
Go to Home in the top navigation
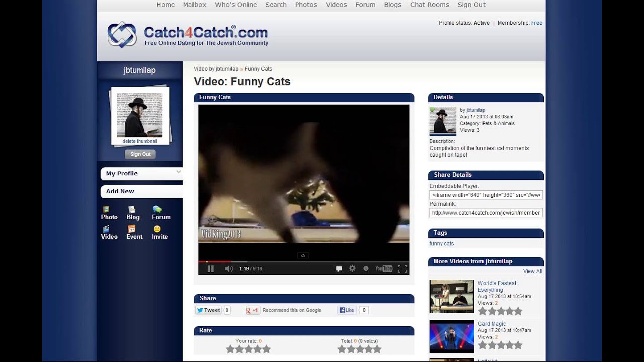click(166, 5)
